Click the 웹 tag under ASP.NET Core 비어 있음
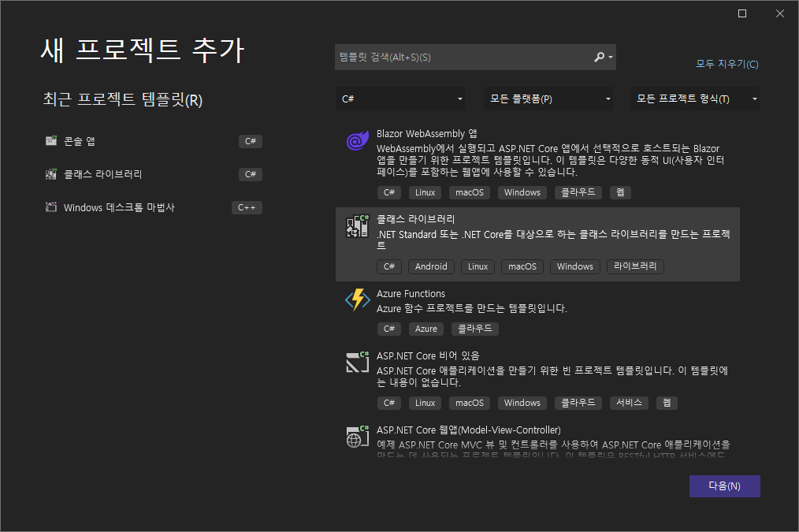 pyautogui.click(x=667, y=403)
